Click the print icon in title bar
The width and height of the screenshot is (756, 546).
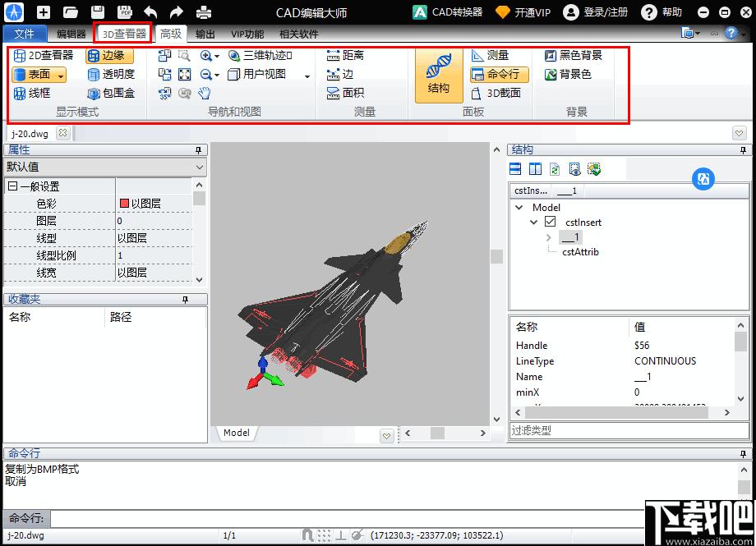(x=204, y=12)
